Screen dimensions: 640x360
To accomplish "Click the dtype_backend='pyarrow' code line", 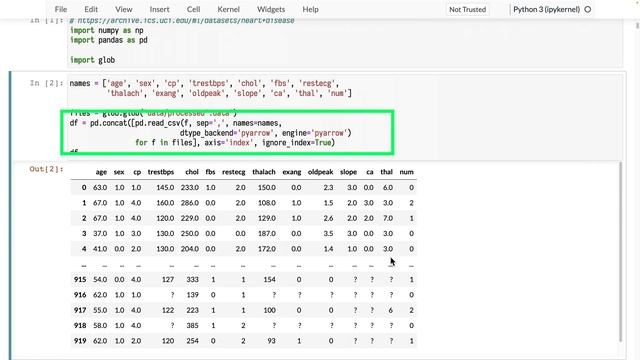I will pos(265,133).
